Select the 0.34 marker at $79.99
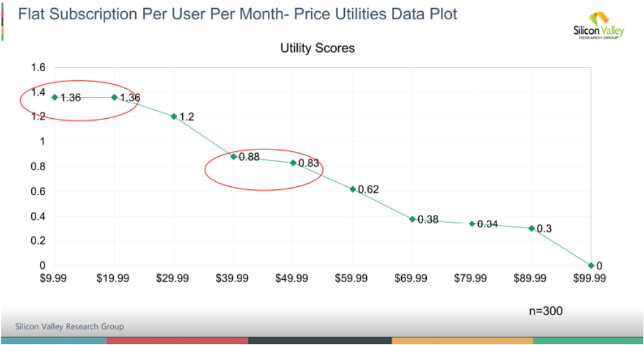This screenshot has height=345, width=644. pyautogui.click(x=472, y=224)
